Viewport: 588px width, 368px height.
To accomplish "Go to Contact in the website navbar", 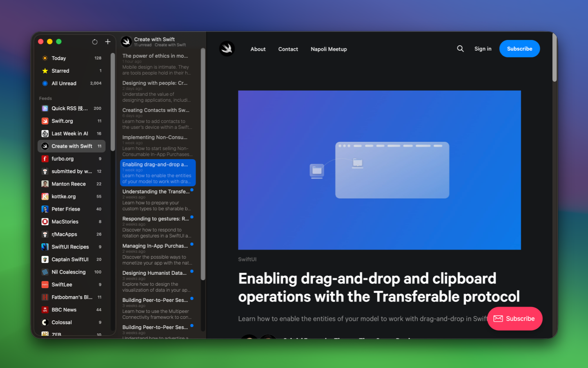I will 288,49.
